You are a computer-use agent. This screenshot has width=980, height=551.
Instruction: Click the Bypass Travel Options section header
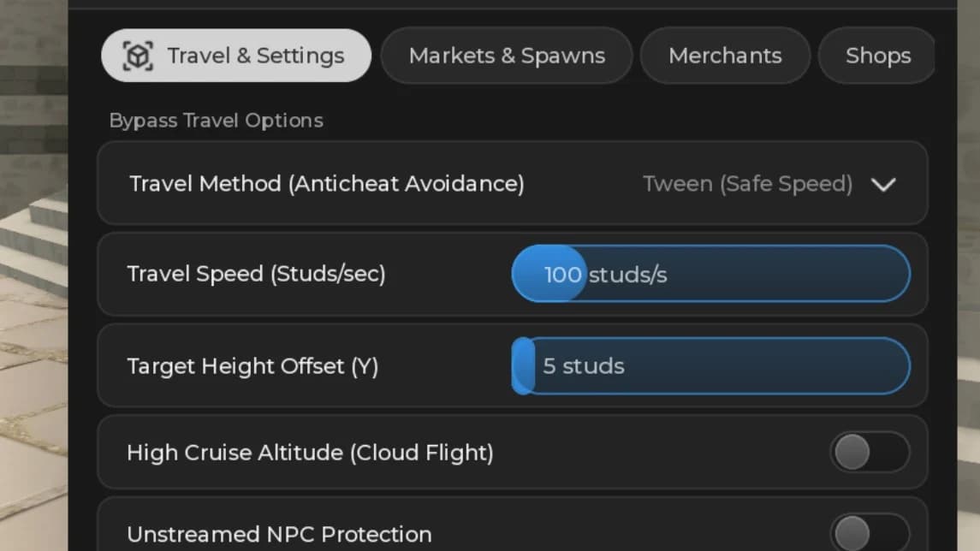(x=217, y=121)
